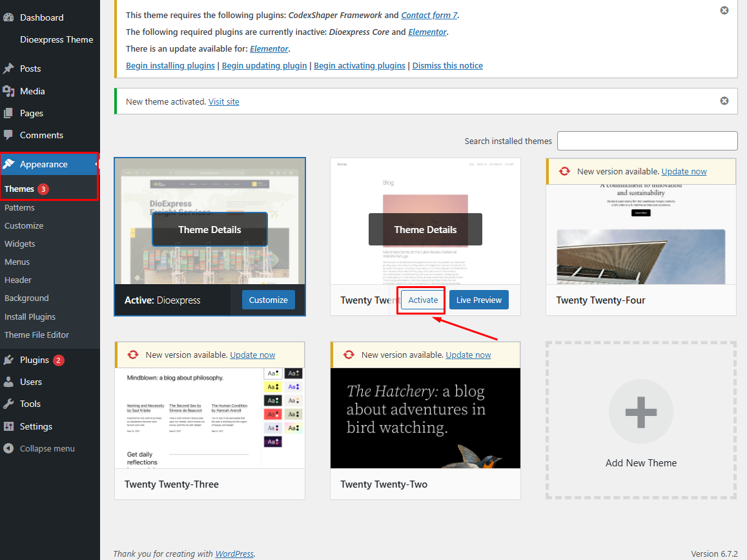This screenshot has height=560, width=747.
Task: Dismiss the required plugins notice
Action: 724,10
